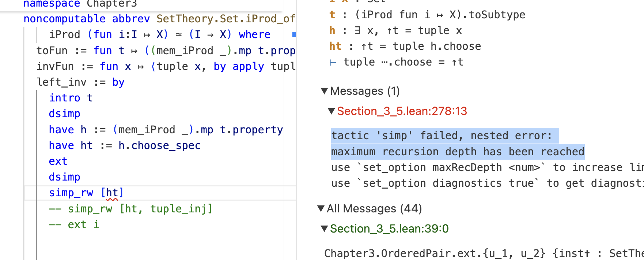Select hypothesis name ht in the goal view
The width and height of the screenshot is (644, 260).
pyautogui.click(x=335, y=46)
